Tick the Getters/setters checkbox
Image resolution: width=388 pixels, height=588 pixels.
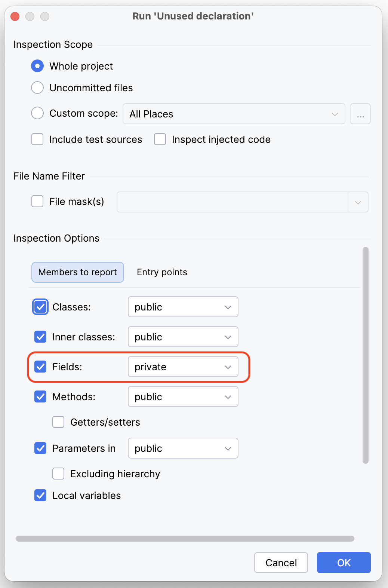coord(58,422)
